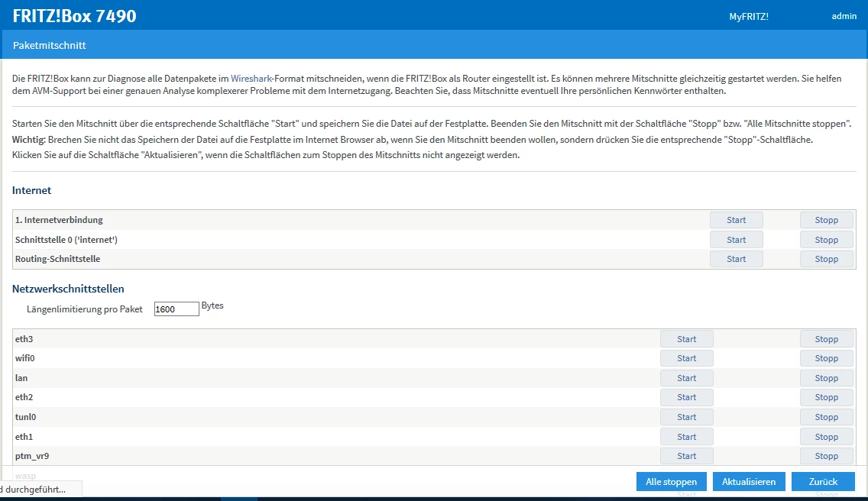Stop packet capture on eth2
The image size is (868, 501).
click(827, 397)
